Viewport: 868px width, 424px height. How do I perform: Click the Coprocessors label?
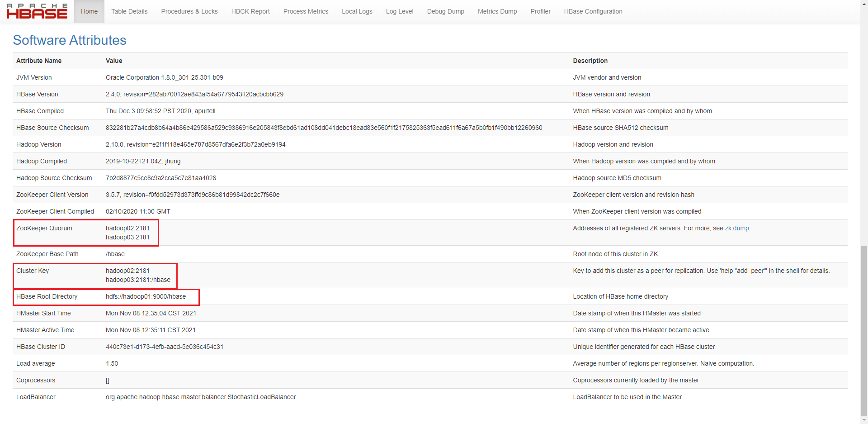[36, 380]
